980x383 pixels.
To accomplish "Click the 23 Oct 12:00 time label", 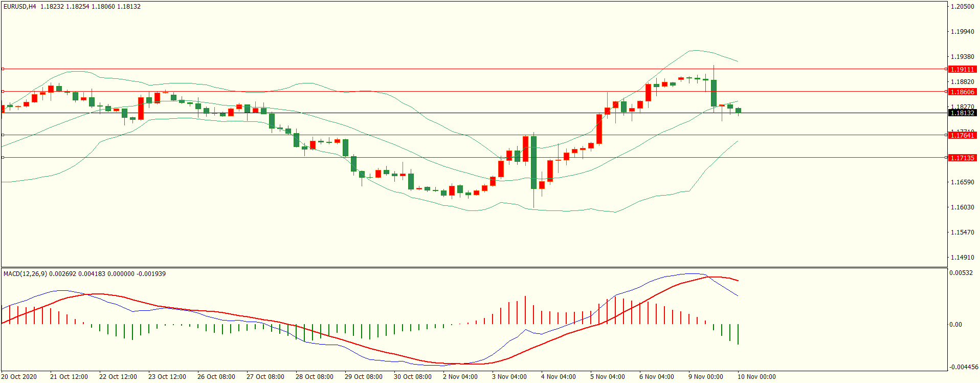I will coord(167,377).
